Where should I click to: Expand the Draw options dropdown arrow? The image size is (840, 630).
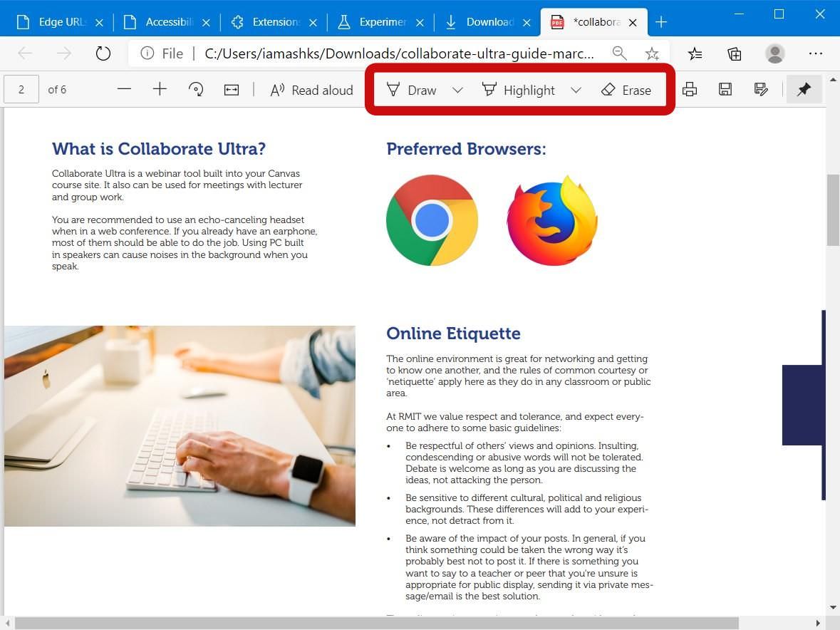457,90
